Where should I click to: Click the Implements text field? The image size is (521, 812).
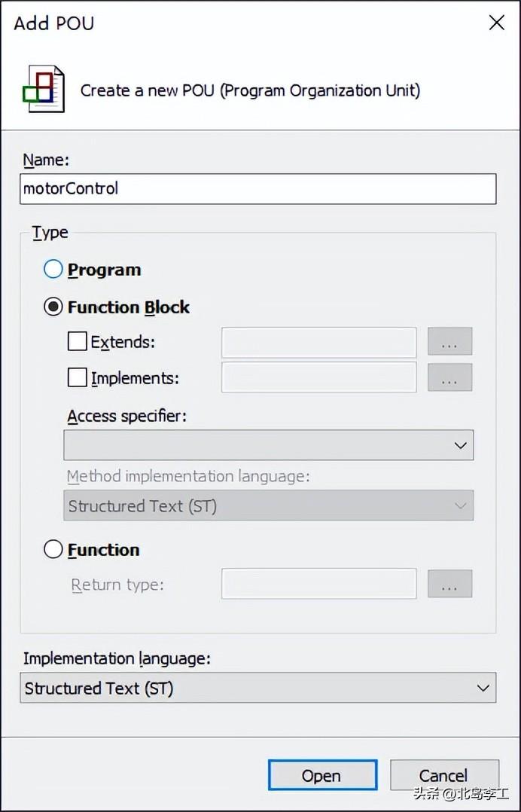[x=318, y=377]
